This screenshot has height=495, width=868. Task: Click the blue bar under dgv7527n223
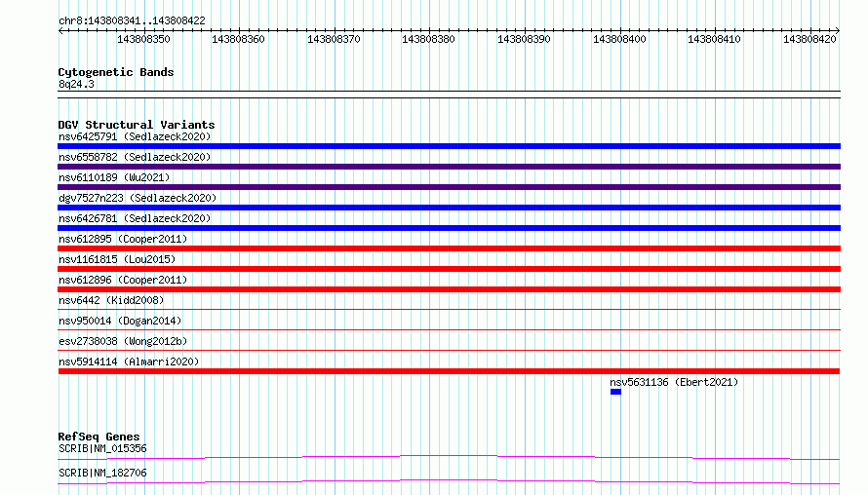(x=449, y=208)
